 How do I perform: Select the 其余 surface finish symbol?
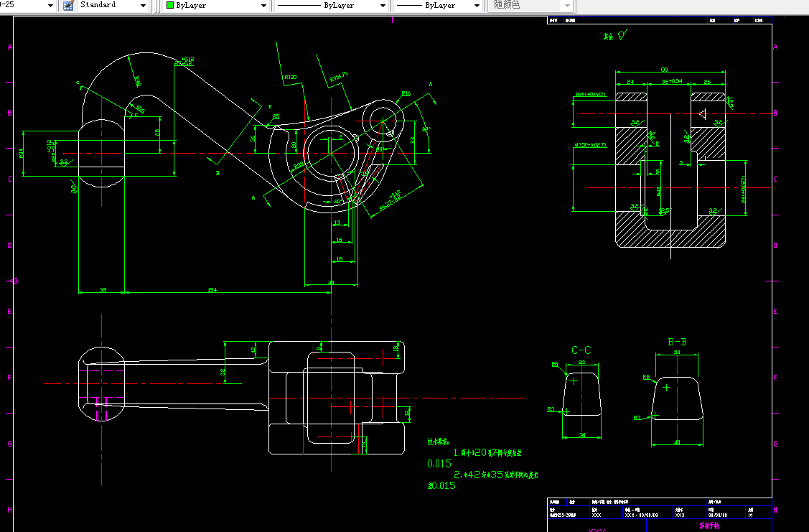tap(615, 36)
